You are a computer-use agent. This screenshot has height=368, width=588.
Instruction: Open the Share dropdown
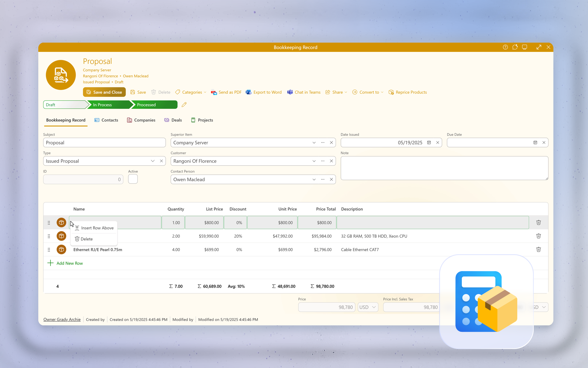pos(336,92)
